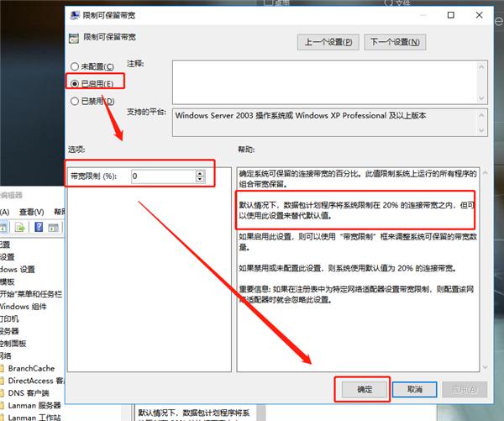Go to previous setting with 上一个设置(P)
Screen dimensions: 504x421
[x=328, y=42]
